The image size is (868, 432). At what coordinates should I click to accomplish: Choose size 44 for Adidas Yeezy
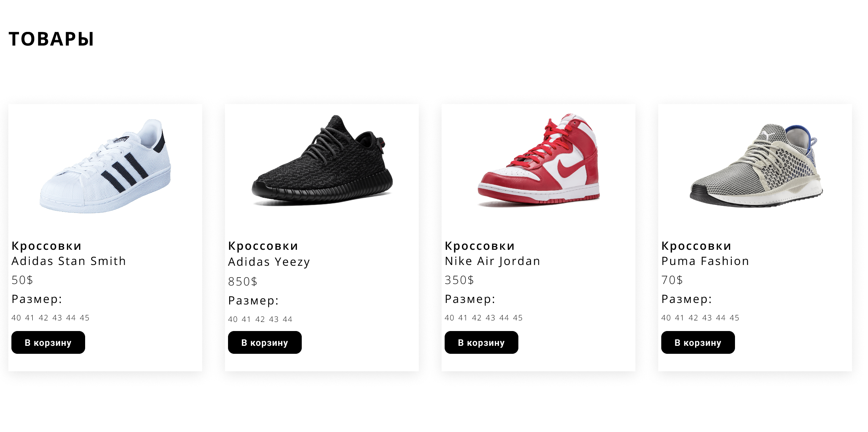tap(288, 319)
